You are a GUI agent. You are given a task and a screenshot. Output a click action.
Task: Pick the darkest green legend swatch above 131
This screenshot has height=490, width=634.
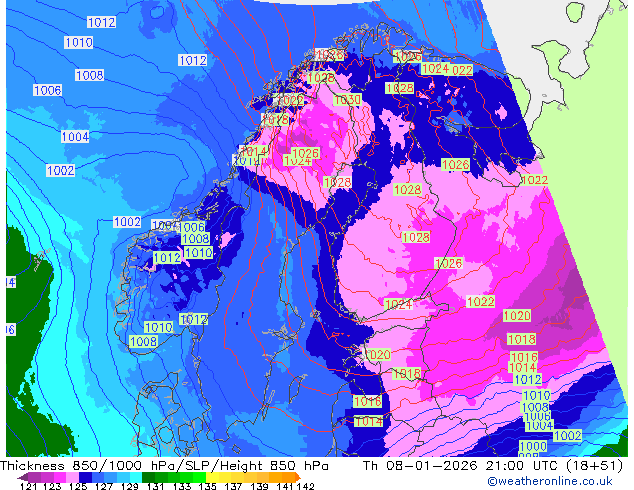tap(148, 477)
